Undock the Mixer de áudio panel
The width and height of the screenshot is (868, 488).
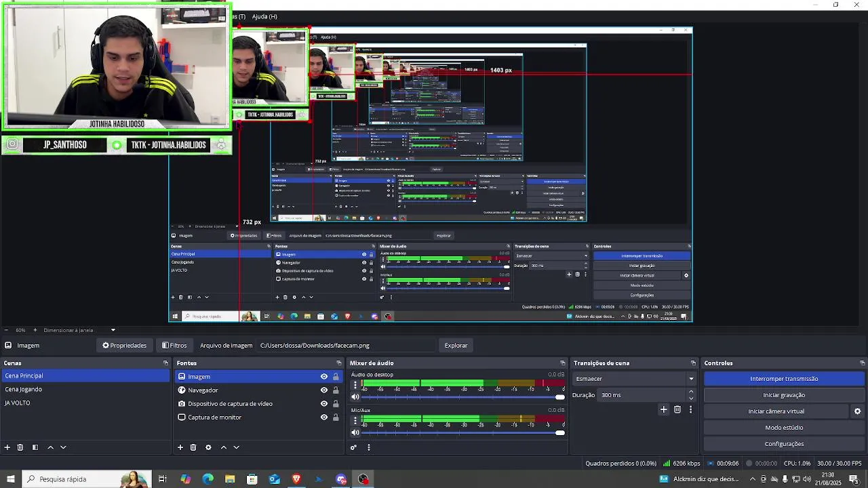(562, 363)
